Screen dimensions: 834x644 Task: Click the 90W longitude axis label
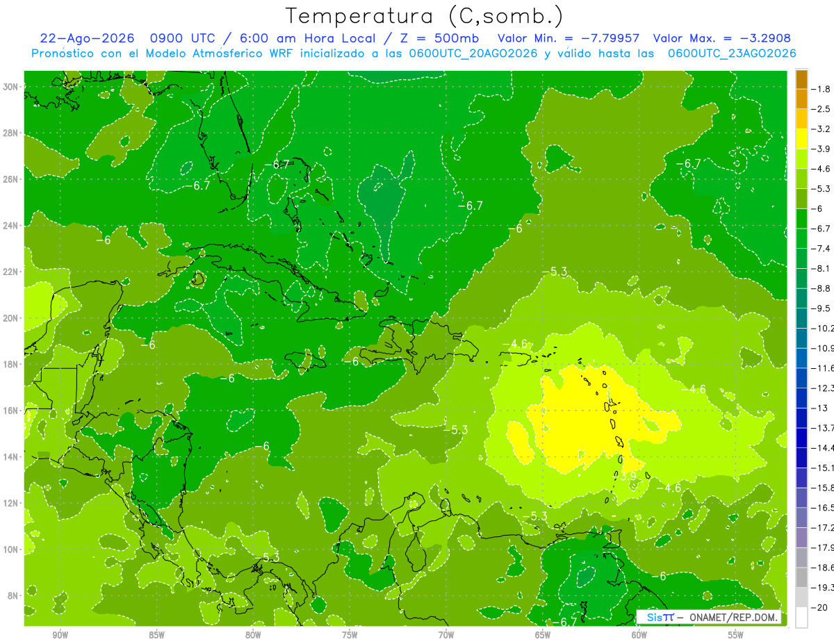pos(60,635)
